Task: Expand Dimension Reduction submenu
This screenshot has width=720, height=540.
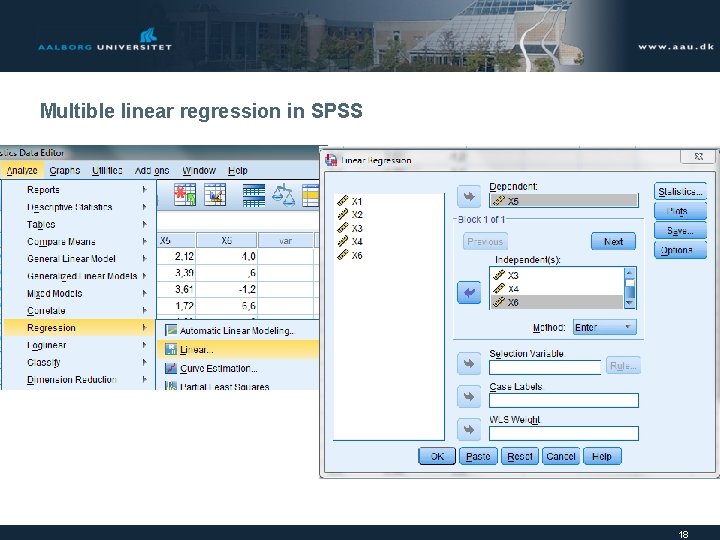Action: [x=79, y=380]
